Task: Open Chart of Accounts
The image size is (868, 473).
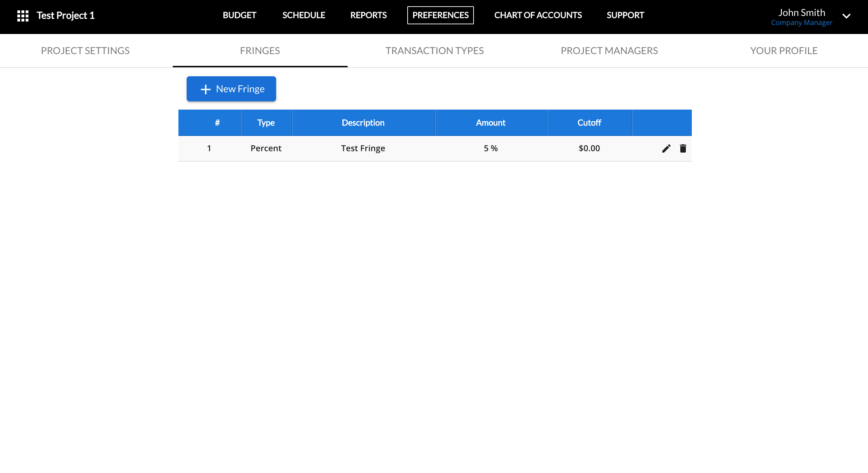Action: click(538, 15)
